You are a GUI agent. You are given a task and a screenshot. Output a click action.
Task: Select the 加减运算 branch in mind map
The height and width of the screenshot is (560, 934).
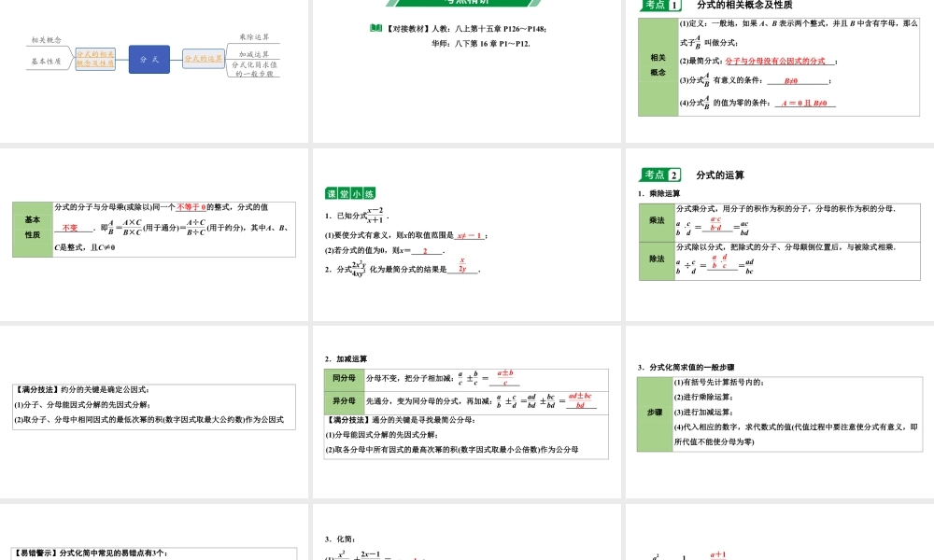[253, 54]
